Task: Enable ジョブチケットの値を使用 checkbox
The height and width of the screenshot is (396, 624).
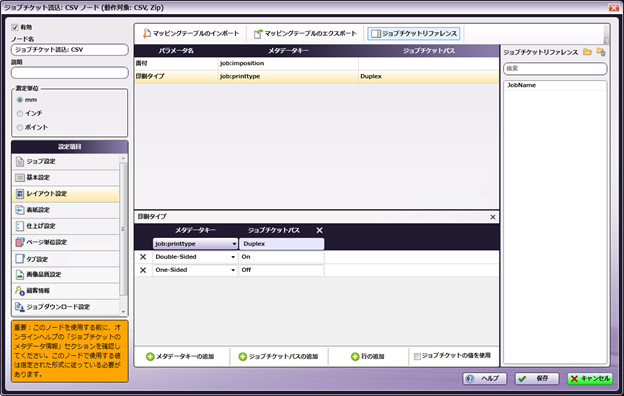Action: coord(417,356)
